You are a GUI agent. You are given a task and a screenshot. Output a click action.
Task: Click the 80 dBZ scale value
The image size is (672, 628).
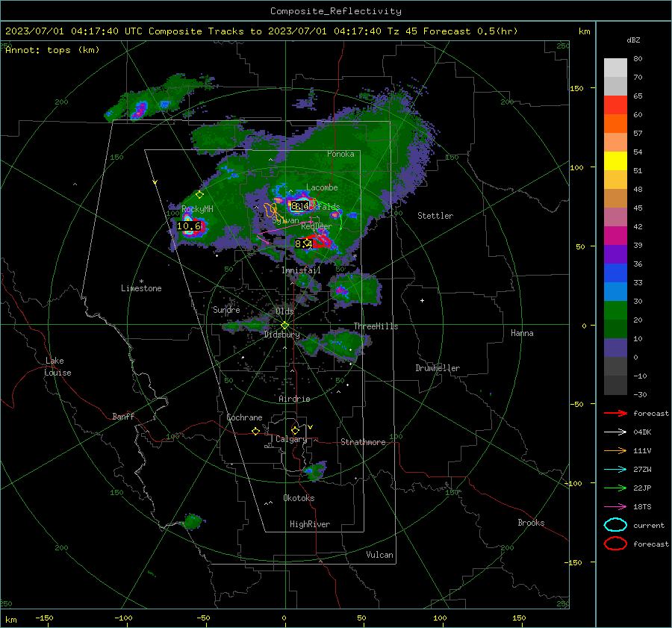click(x=638, y=59)
